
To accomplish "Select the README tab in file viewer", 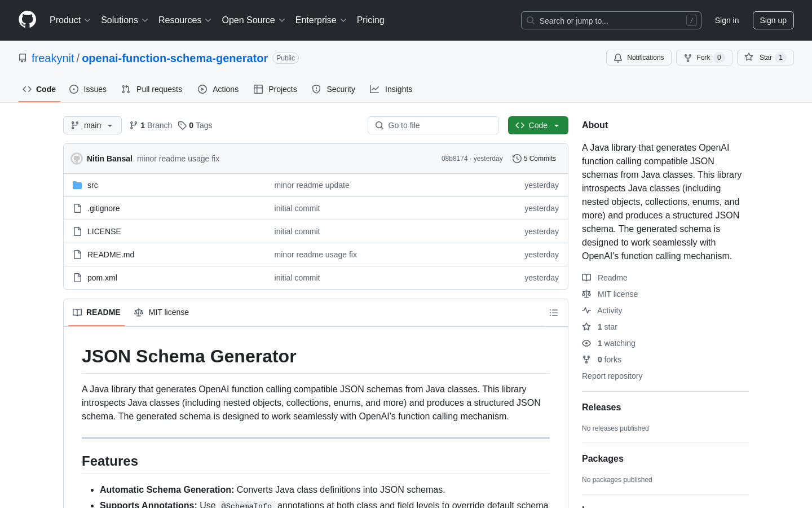I will 96,312.
